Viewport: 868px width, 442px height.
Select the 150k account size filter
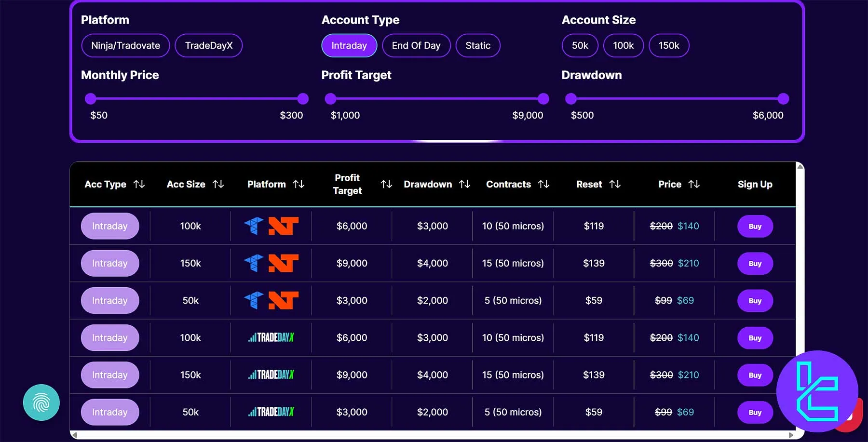[669, 46]
